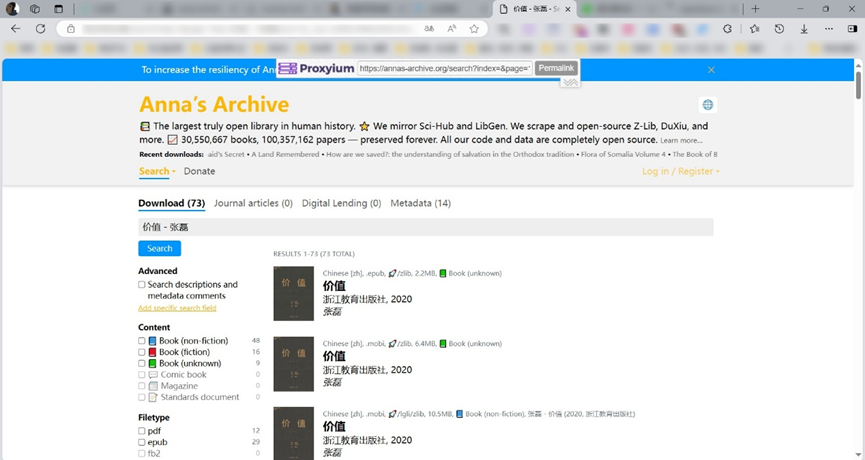Check the Book (non-fiction) filter
This screenshot has width=865, height=460.
pos(142,341)
